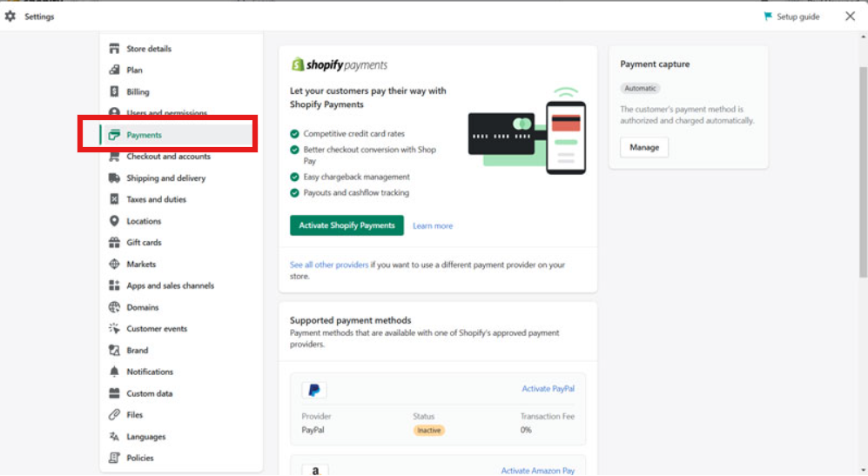Open See all other providers link
This screenshot has height=476, width=868.
coord(329,265)
